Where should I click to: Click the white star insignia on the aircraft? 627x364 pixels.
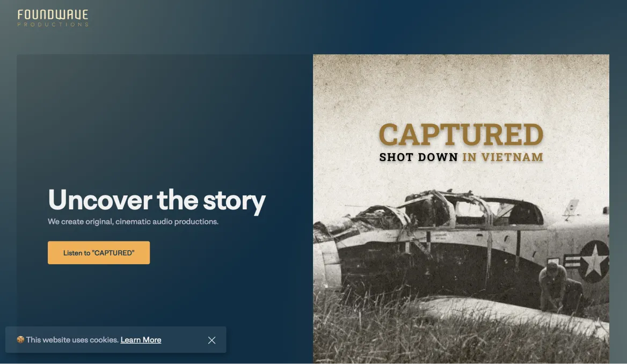point(594,261)
